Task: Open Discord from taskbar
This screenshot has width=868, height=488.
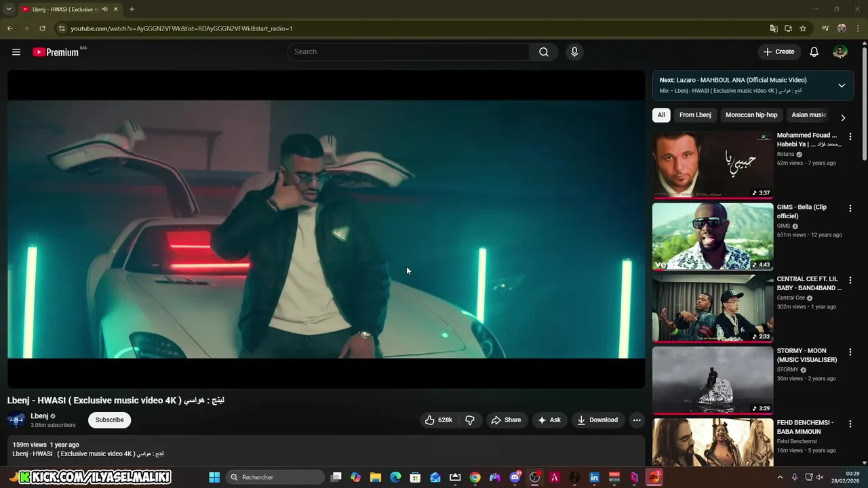Action: (x=515, y=477)
